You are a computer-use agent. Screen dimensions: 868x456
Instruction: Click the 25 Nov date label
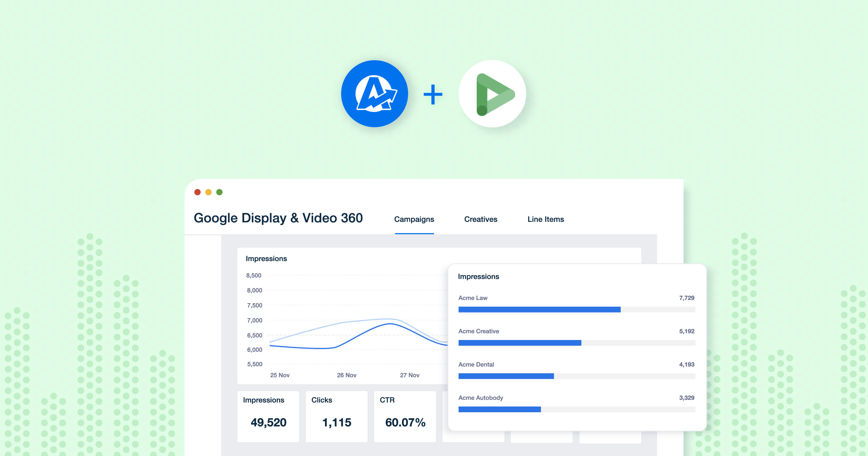click(x=280, y=375)
